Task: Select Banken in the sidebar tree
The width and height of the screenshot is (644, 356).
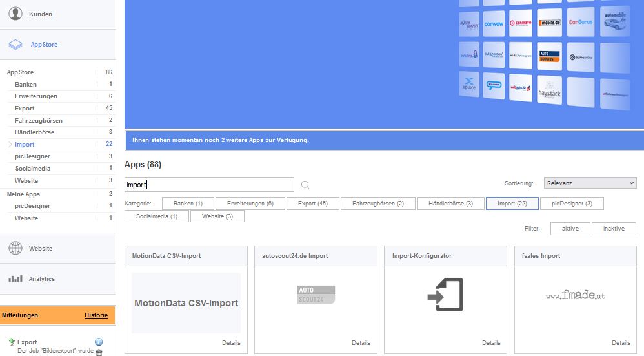Action: click(25, 84)
